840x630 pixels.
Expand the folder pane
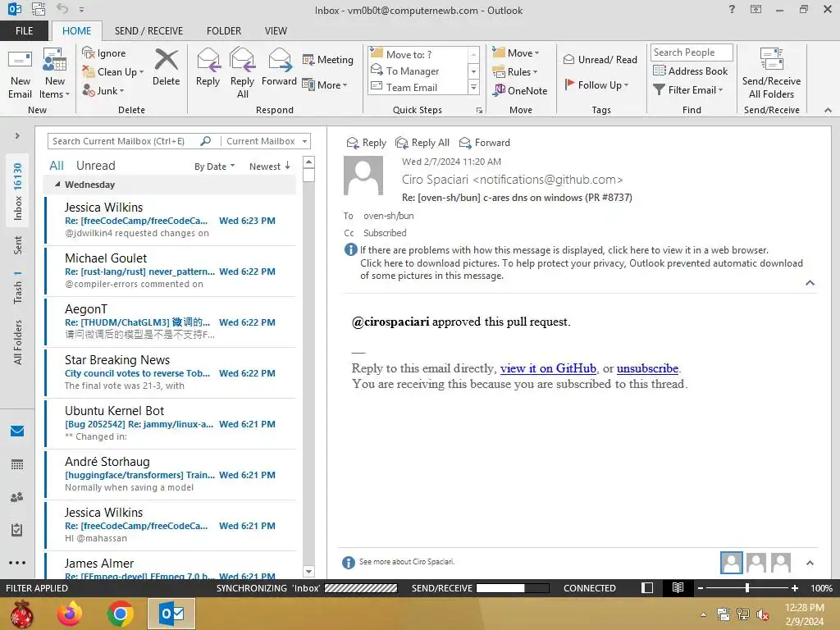pyautogui.click(x=17, y=136)
